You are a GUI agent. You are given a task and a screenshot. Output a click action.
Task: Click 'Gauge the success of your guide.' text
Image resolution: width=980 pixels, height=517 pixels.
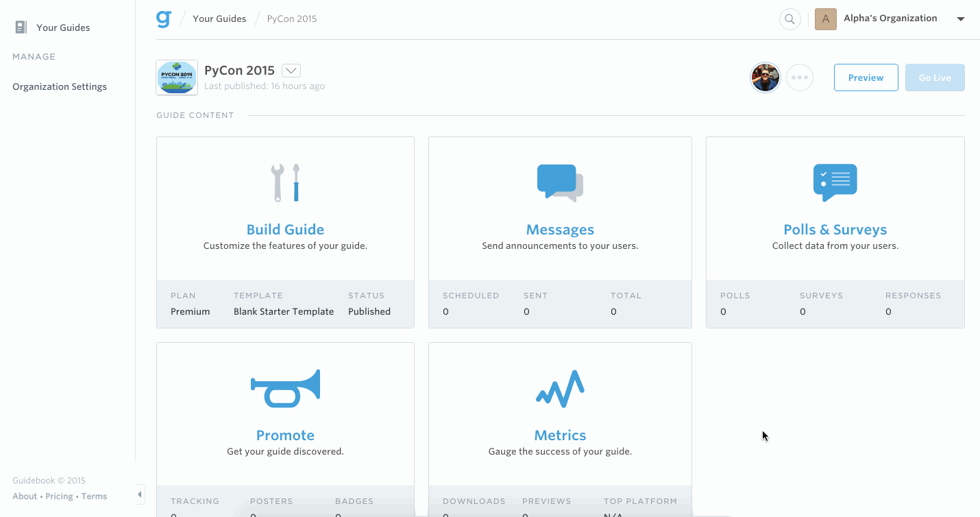pos(560,451)
